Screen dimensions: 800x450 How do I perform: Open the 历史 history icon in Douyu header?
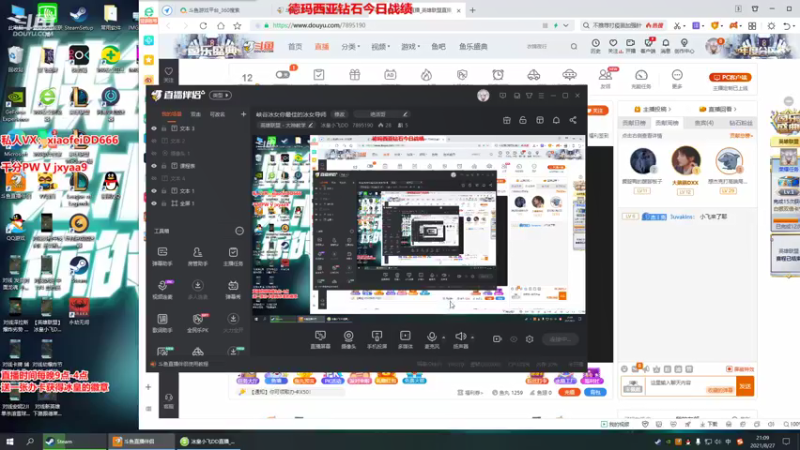[595, 46]
